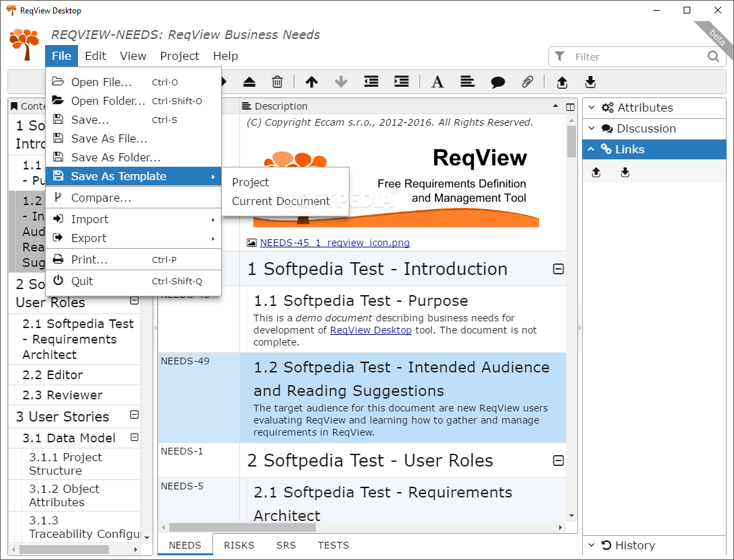Move section up with up arrow icon
The width and height of the screenshot is (734, 560).
(x=312, y=82)
